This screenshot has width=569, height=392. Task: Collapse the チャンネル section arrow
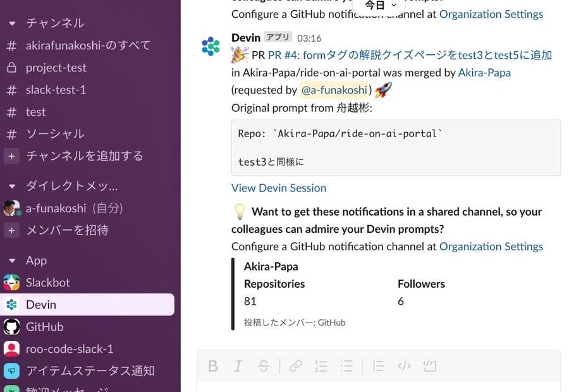pos(12,23)
